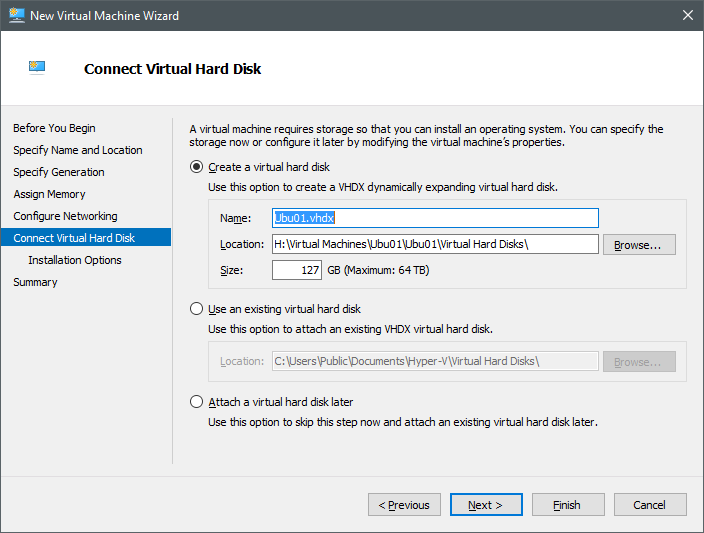Click the existing disk Location field
The image size is (704, 533).
pos(435,361)
